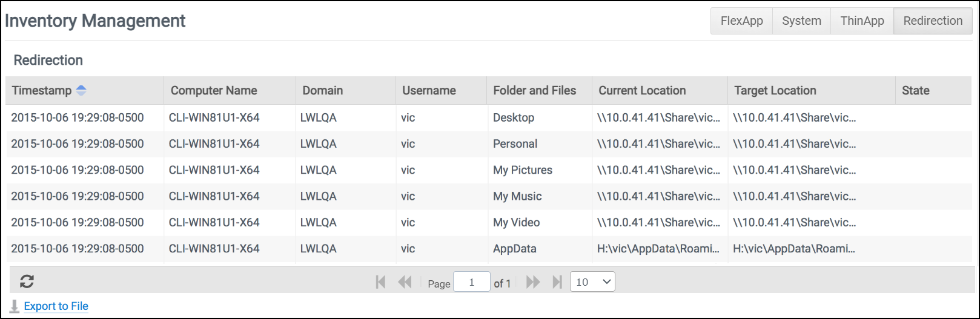
Task: Click the download icon beside Export to File
Action: 15,306
